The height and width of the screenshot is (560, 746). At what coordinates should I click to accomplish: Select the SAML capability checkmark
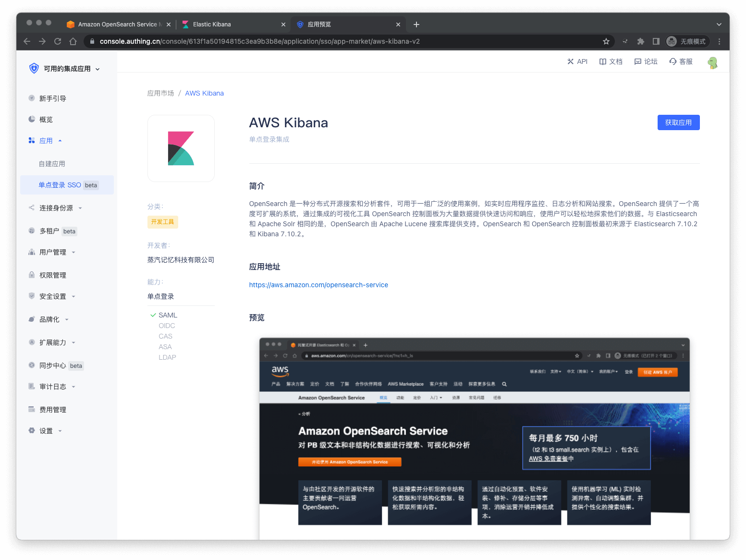coord(152,315)
